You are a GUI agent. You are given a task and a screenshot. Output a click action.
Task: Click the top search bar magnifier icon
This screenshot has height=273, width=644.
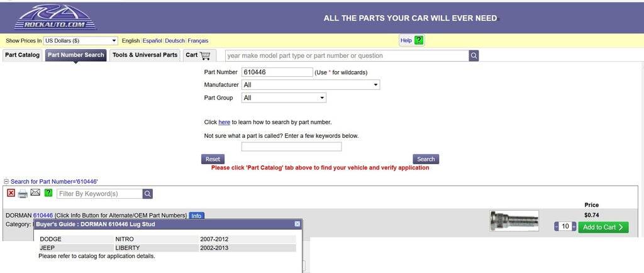[474, 55]
